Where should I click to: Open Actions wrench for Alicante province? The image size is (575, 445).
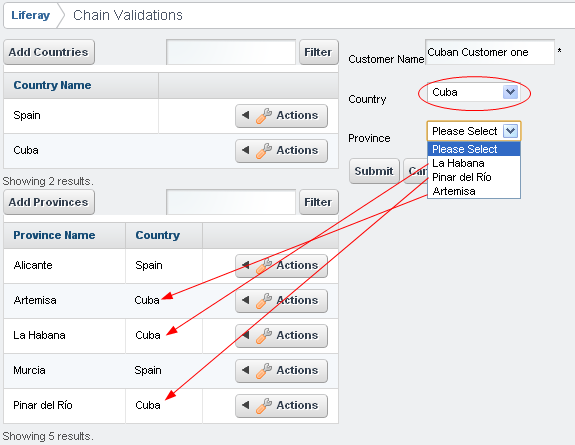coord(281,266)
